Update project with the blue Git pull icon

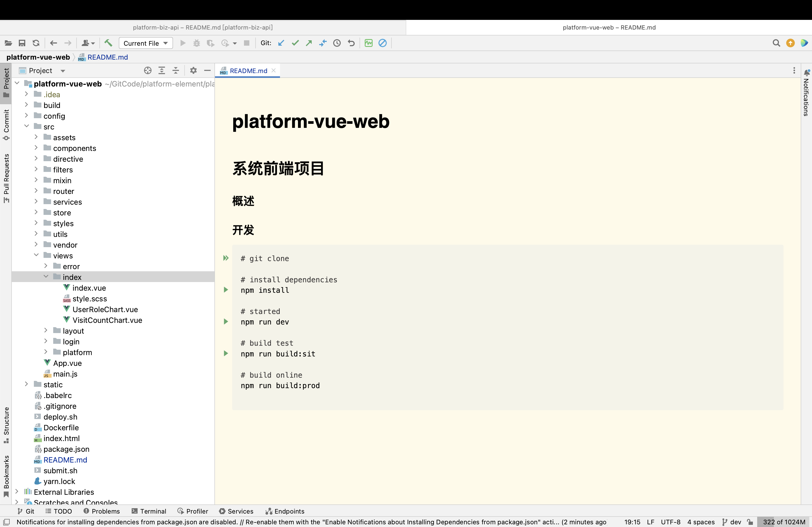coord(281,43)
